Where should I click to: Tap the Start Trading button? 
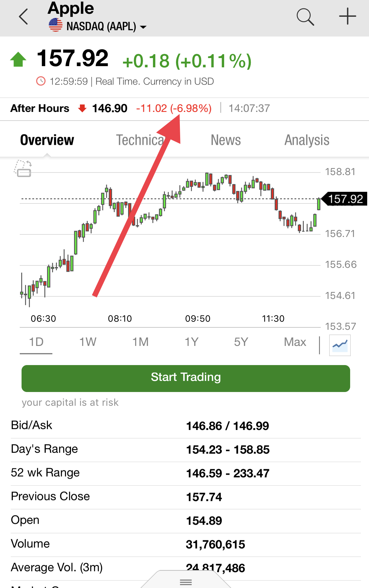tap(186, 378)
